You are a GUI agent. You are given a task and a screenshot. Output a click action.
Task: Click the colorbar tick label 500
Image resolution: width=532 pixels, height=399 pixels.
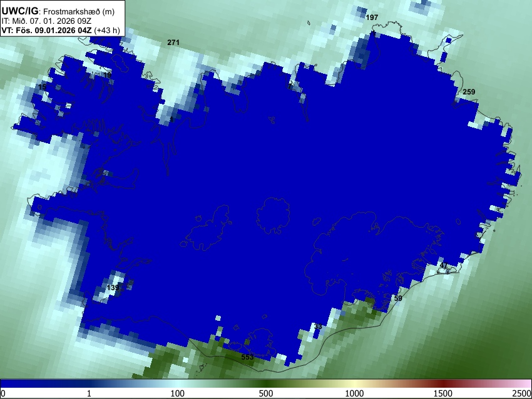(x=266, y=393)
